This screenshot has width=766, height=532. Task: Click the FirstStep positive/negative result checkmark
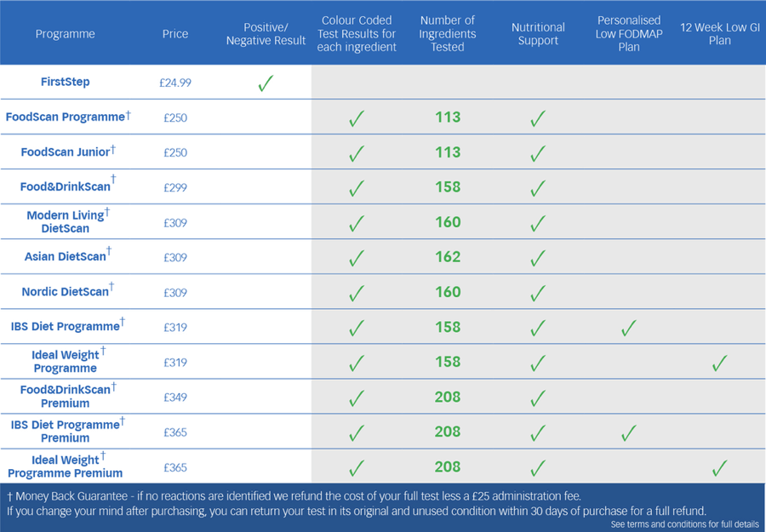coord(266,83)
